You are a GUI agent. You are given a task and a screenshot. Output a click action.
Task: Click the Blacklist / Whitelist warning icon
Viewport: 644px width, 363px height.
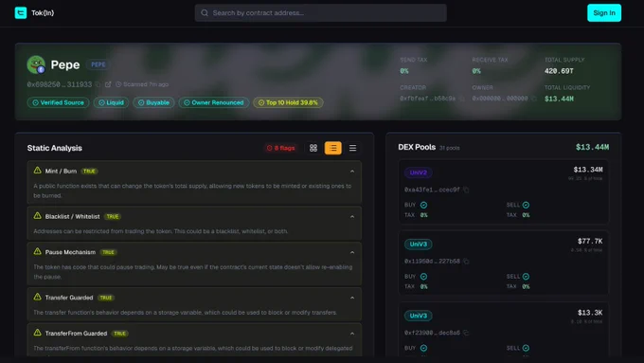(37, 216)
